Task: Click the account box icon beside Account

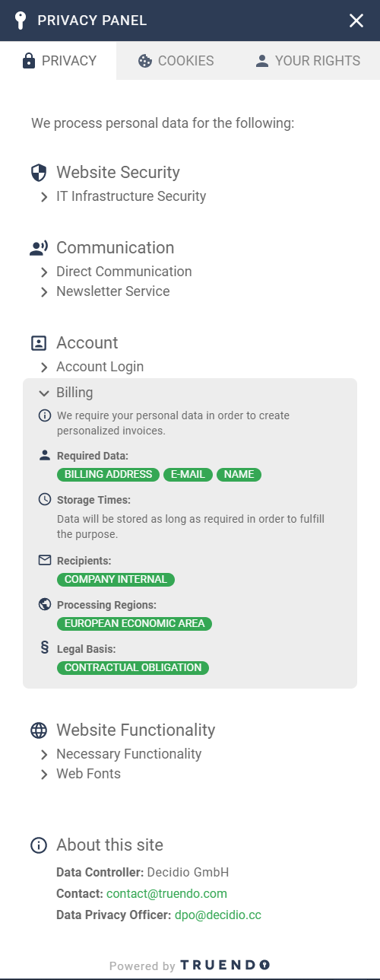Action: click(x=39, y=343)
